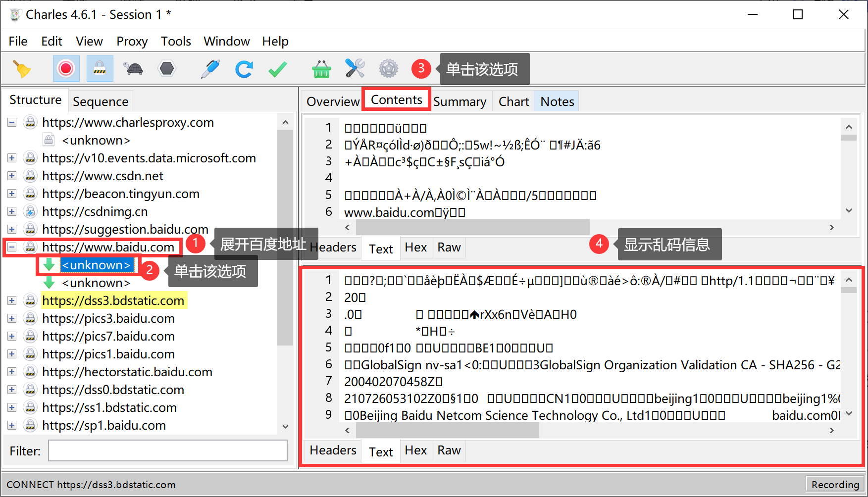Toggle throttling with the turtle icon
This screenshot has height=497, width=868.
134,68
